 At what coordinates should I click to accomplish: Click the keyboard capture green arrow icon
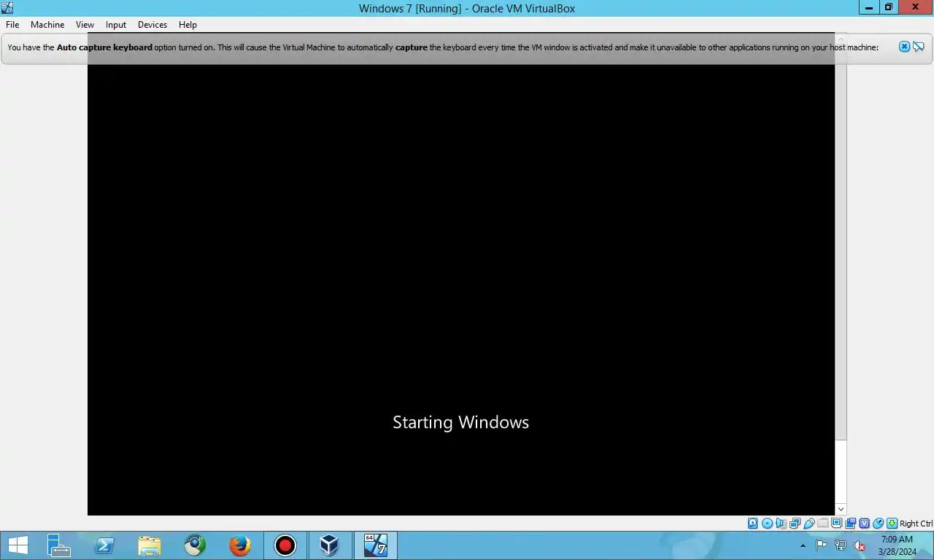[x=892, y=524]
